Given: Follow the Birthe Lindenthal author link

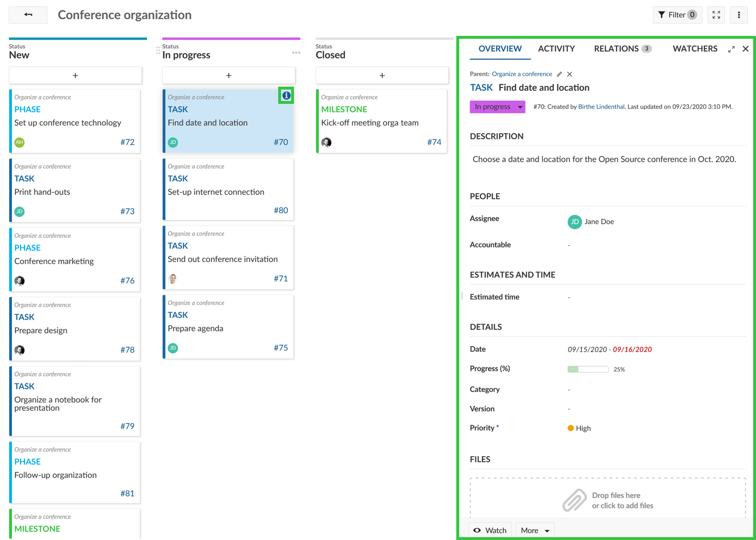Looking at the screenshot, I should (601, 107).
